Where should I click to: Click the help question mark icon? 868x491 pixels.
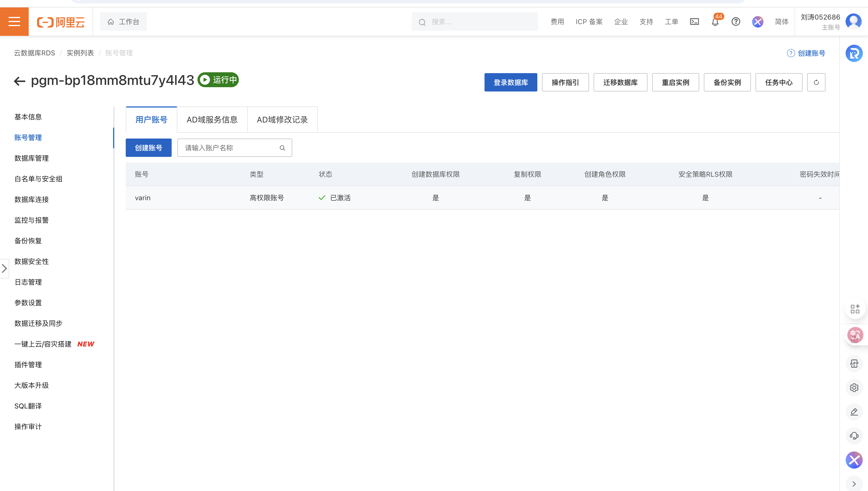click(736, 22)
